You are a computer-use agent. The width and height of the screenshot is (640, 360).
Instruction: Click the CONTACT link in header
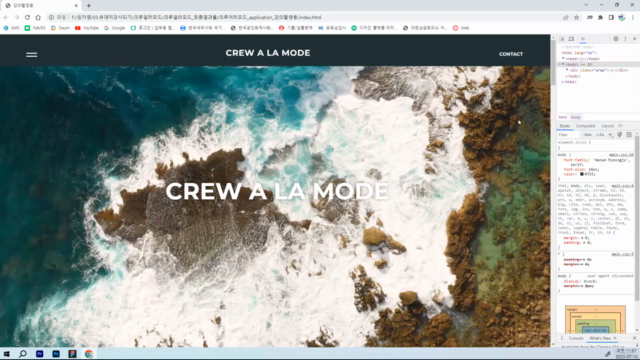511,54
